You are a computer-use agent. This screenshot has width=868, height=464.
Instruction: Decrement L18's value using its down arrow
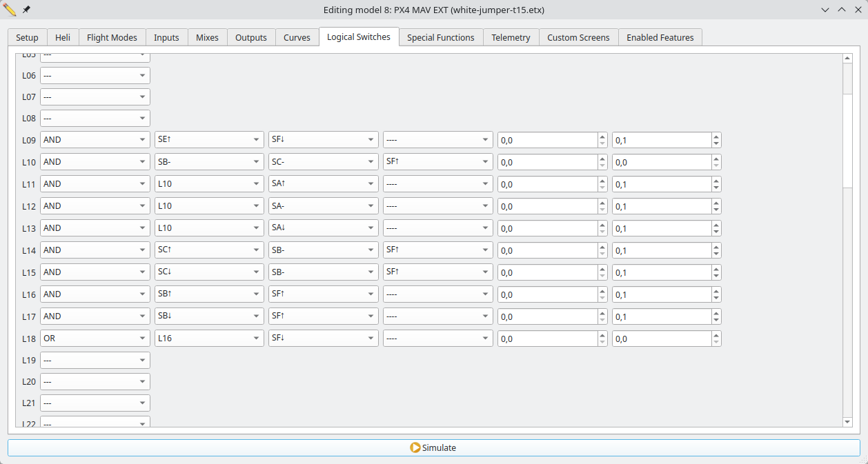point(716,341)
